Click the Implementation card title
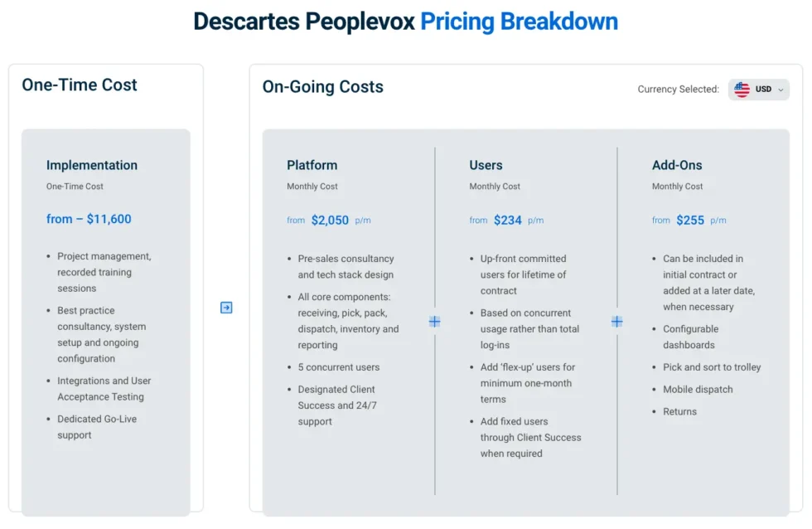812x529 pixels. point(92,165)
